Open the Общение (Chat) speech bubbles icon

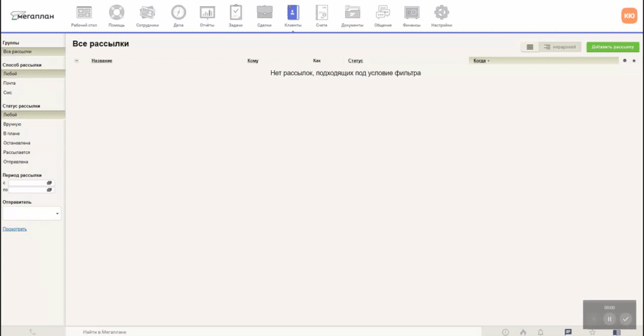pyautogui.click(x=383, y=12)
